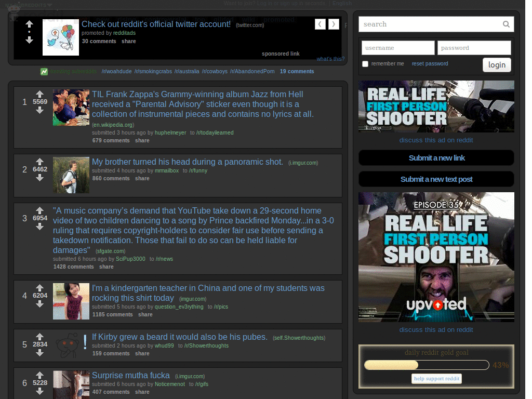The height and width of the screenshot is (399, 532).
Task: Open user SciPup3000's profile
Action: (x=130, y=259)
